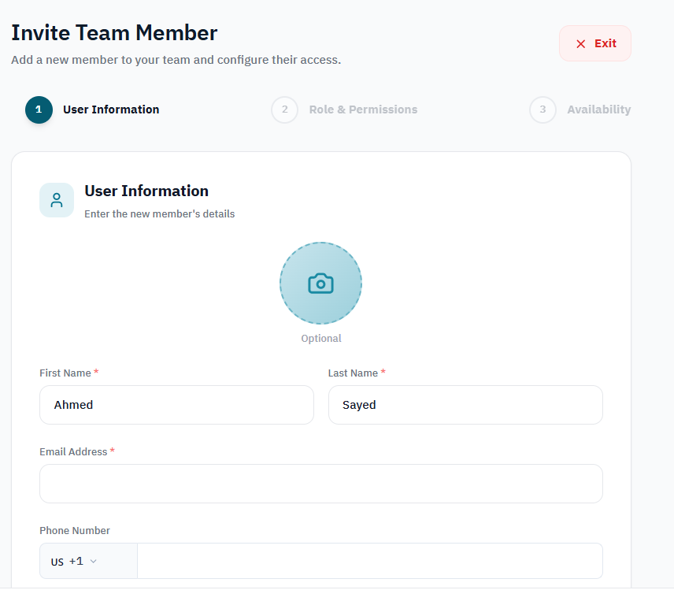Go to step 3 Availability
Image resolution: width=674 pixels, height=616 pixels.
pyautogui.click(x=580, y=109)
